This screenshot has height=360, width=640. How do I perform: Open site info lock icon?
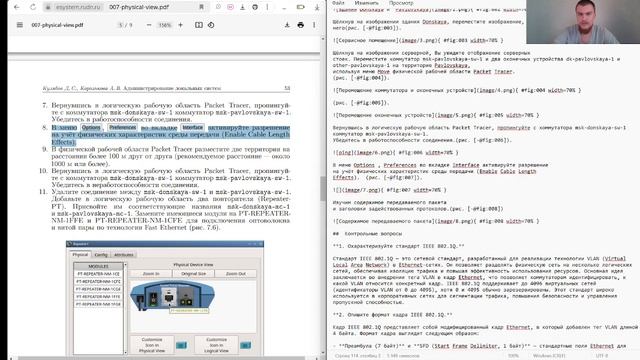(48, 7)
